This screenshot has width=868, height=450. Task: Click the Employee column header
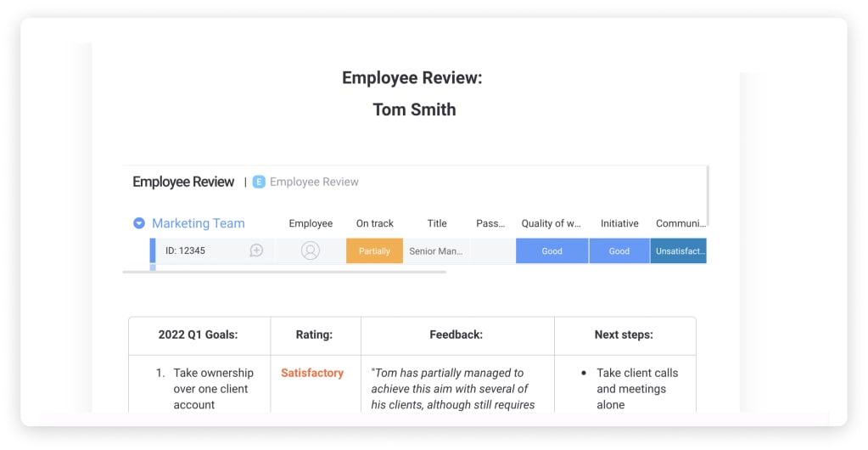(311, 223)
